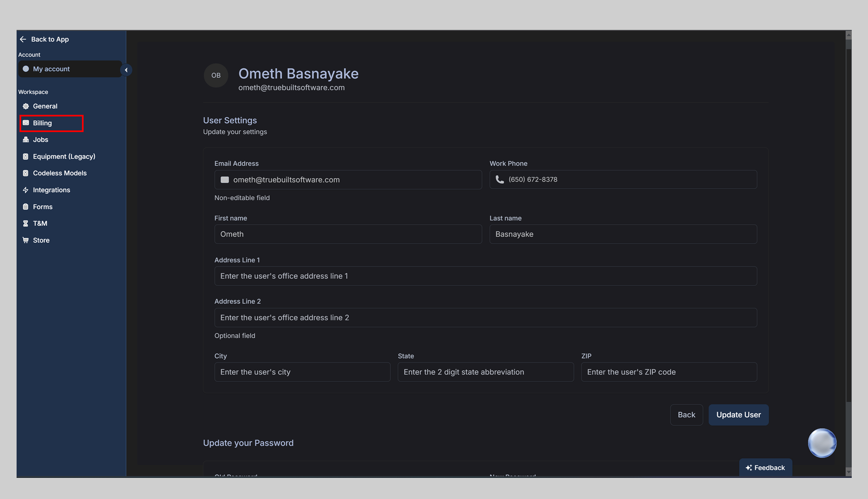868x499 pixels.
Task: Click the Update your Password heading
Action: [248, 443]
